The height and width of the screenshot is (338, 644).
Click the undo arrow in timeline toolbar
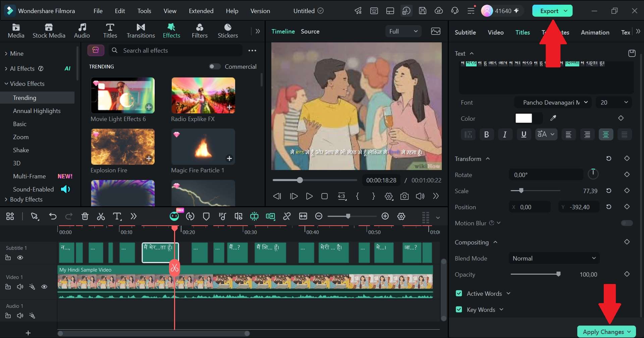[x=53, y=216]
